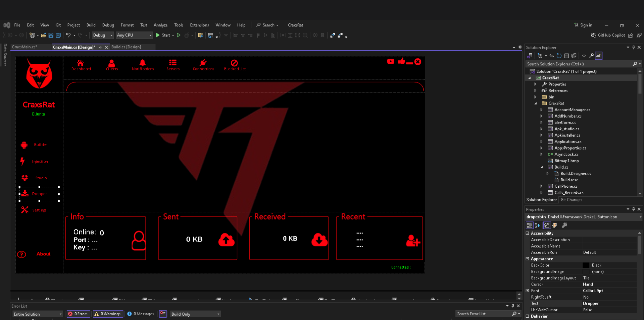Expand the Properties node under CraxsRat
Screen dimensions: 644x320
pos(535,84)
